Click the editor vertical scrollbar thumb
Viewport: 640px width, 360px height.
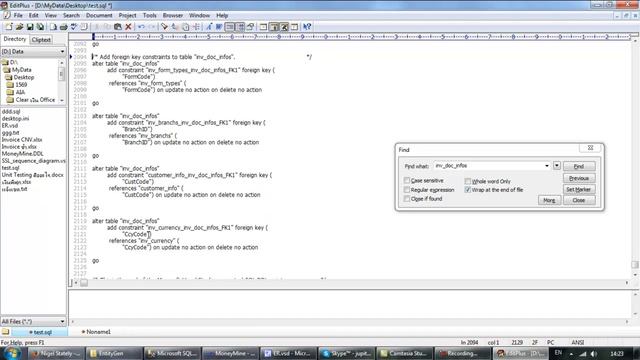point(635,264)
